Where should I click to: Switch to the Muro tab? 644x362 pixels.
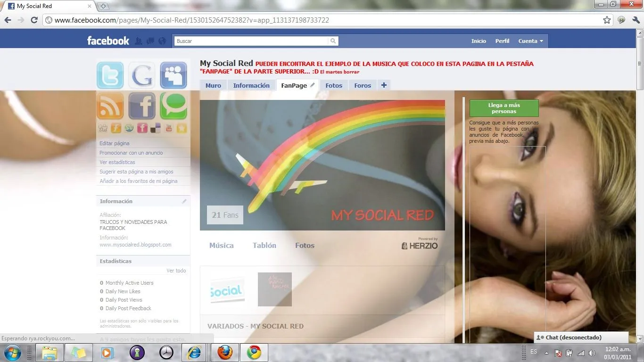213,85
